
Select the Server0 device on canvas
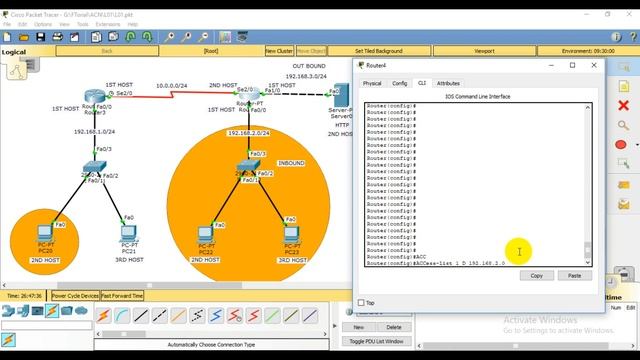pos(341,95)
